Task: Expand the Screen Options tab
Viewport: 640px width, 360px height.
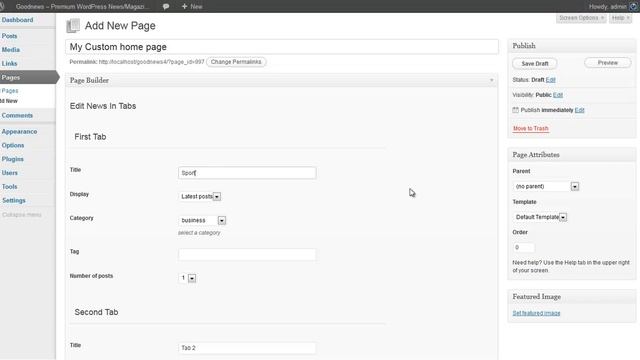Action: (x=581, y=18)
